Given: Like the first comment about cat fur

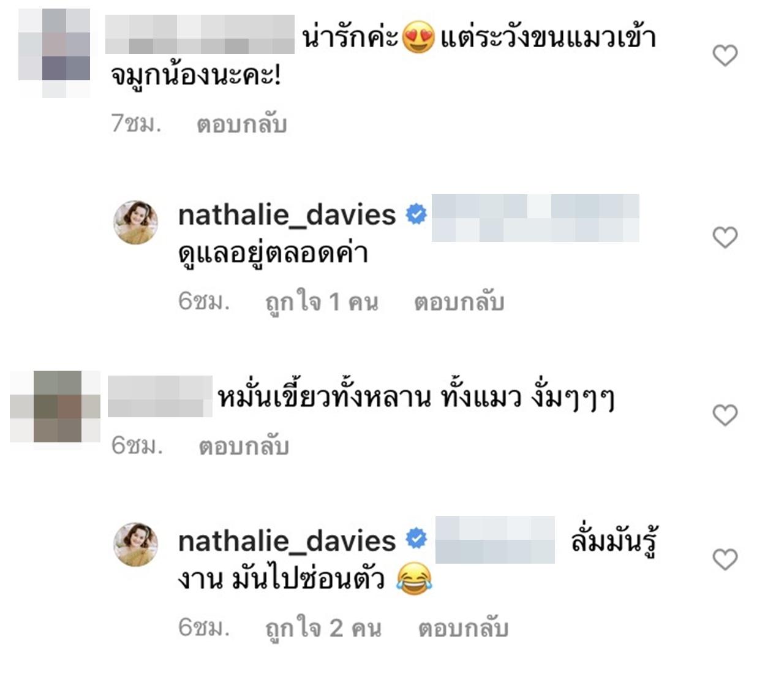Looking at the screenshot, I should [x=725, y=56].
